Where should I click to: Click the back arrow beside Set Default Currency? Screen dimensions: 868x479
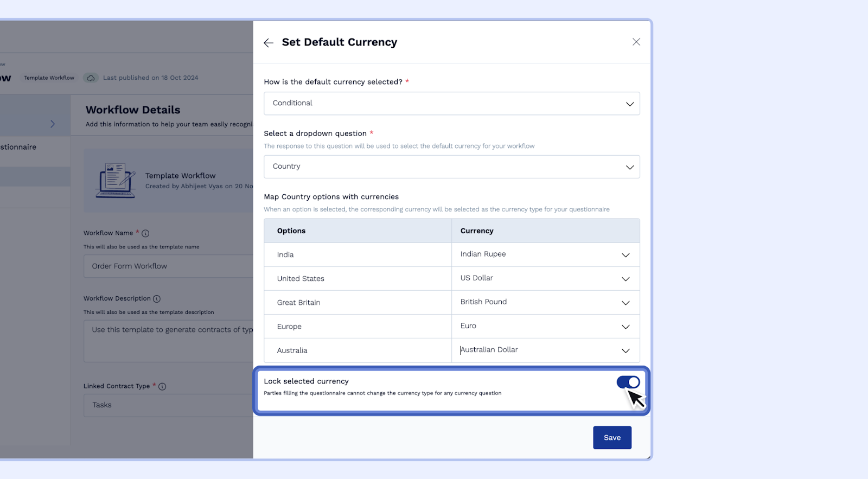click(x=269, y=43)
